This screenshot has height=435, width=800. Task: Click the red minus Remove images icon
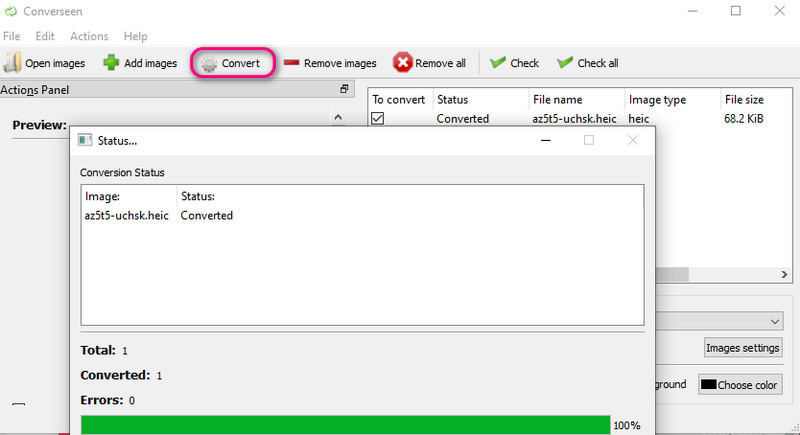(x=291, y=63)
